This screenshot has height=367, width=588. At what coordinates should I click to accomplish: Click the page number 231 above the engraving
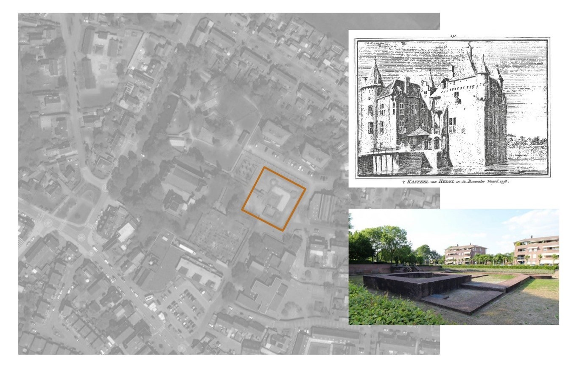click(453, 36)
